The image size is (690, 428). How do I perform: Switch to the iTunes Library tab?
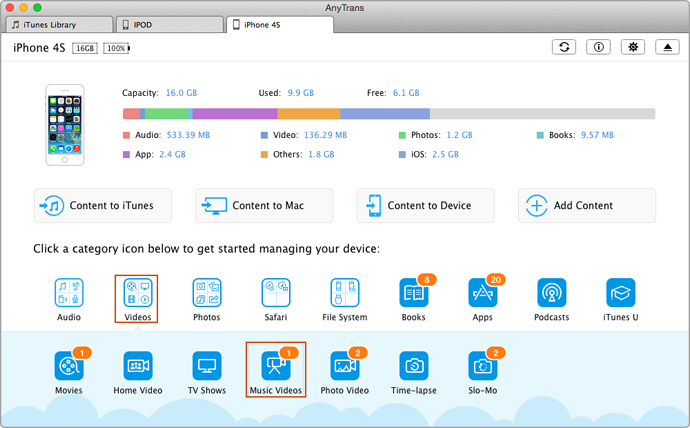(x=59, y=25)
